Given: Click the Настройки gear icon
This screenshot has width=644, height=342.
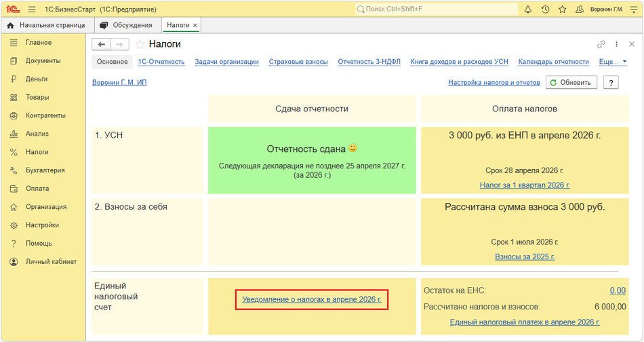Looking at the screenshot, I should click(14, 225).
